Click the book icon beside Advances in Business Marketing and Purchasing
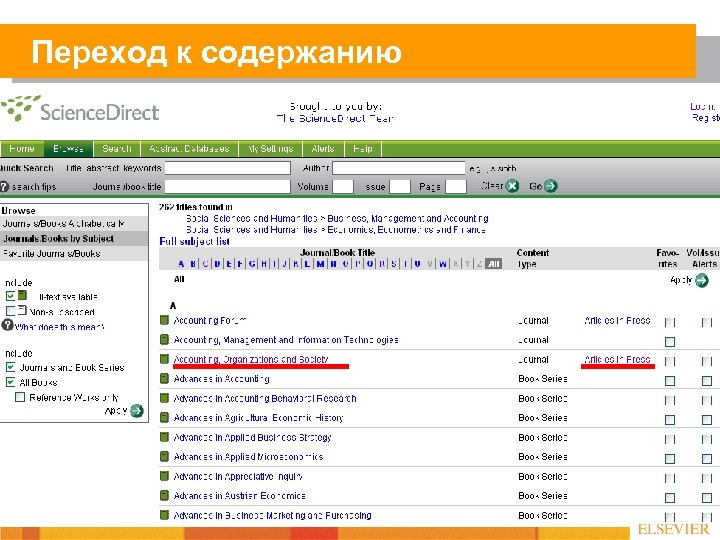 click(164, 515)
